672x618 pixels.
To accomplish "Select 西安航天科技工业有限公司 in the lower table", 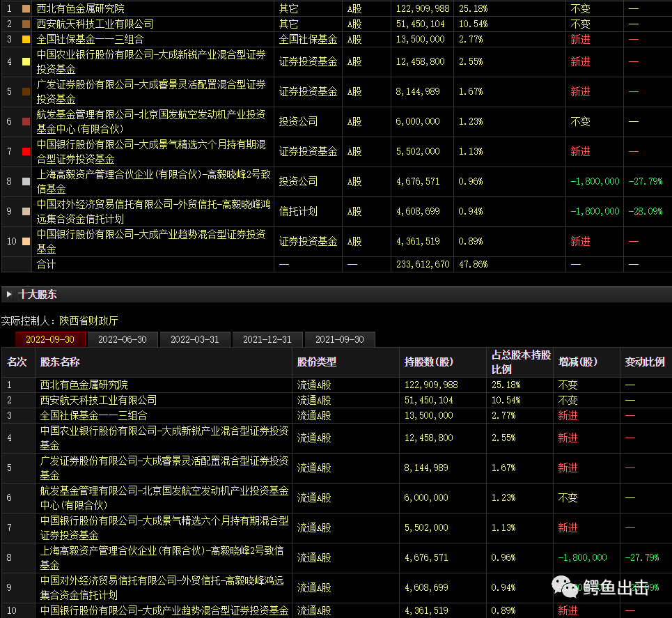I will (99, 400).
